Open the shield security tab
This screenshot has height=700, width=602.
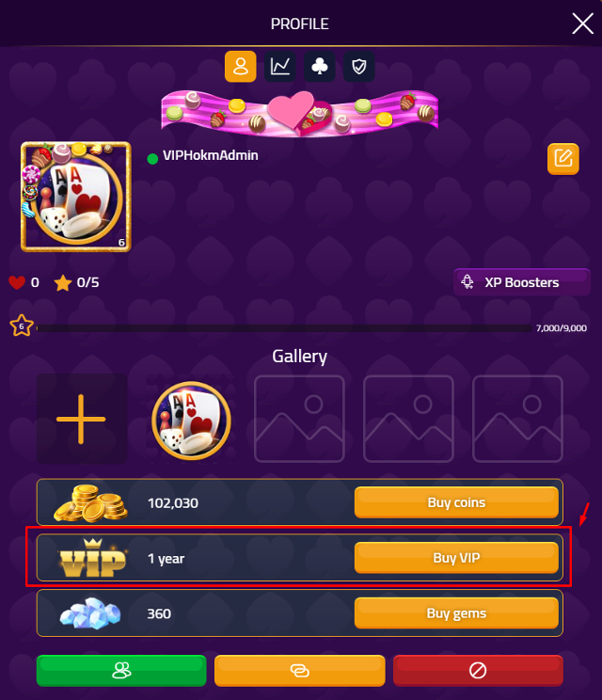(x=358, y=67)
